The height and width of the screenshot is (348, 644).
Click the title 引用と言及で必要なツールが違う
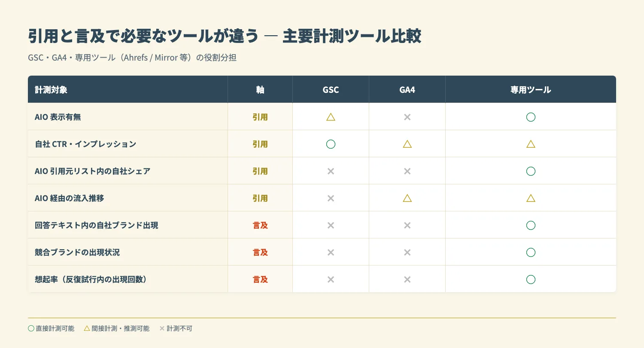[143, 37]
